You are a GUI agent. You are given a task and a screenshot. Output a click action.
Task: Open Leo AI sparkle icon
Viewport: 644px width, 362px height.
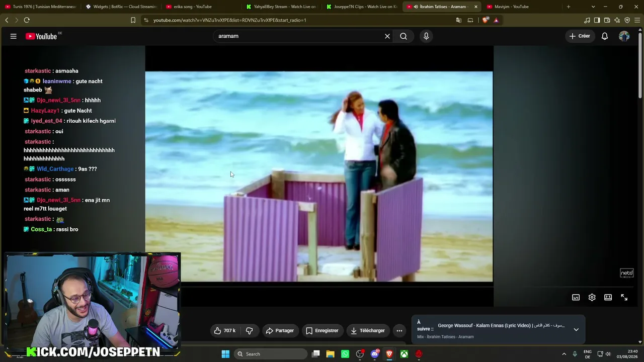(617, 20)
